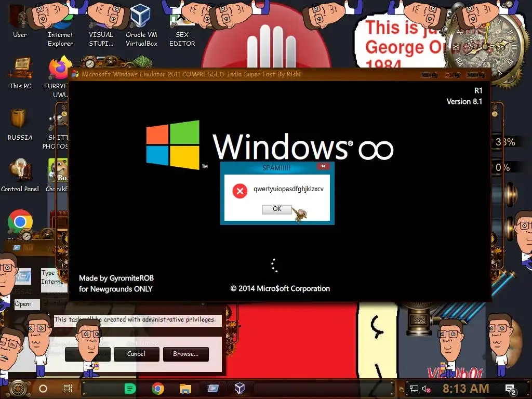Switch to Chrome on the taskbar
The height and width of the screenshot is (399, 532).
(158, 389)
